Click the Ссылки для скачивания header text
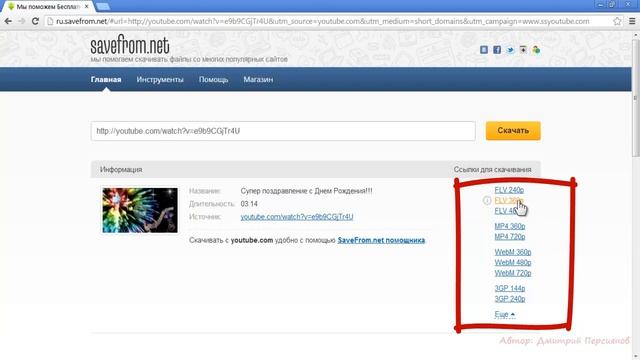 pos(493,169)
